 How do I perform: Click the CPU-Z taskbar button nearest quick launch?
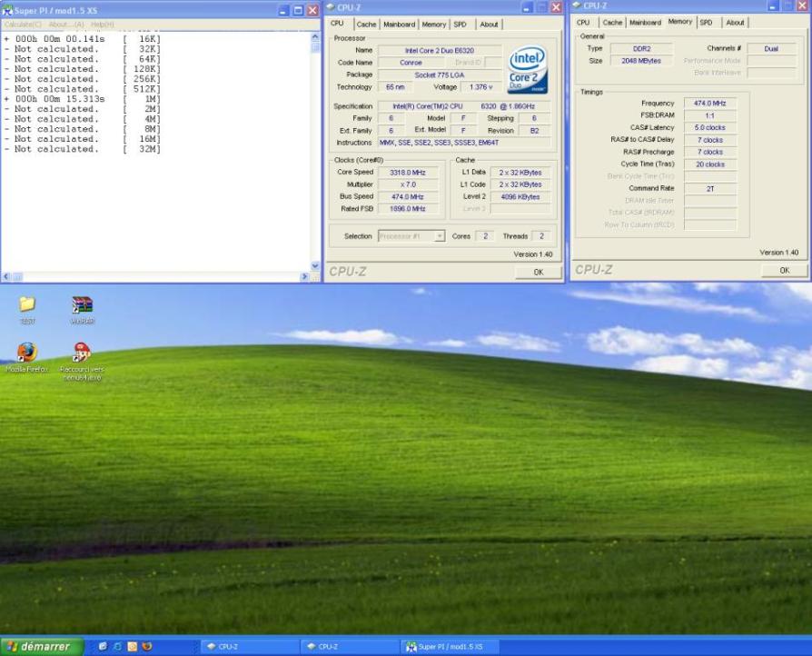point(250,646)
